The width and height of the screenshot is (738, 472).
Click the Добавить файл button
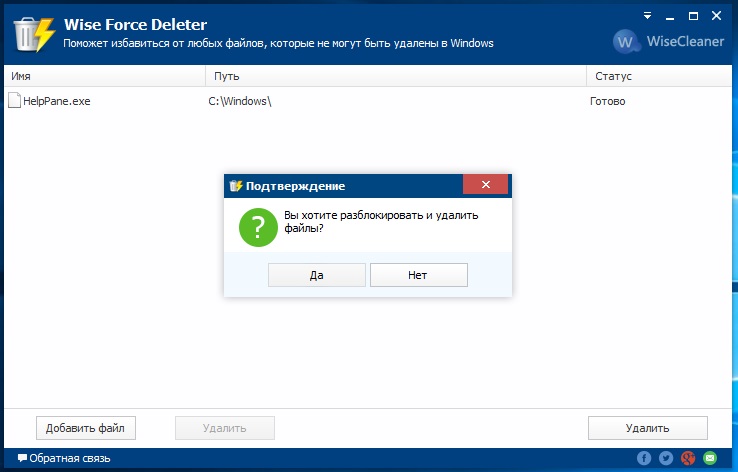(x=86, y=428)
